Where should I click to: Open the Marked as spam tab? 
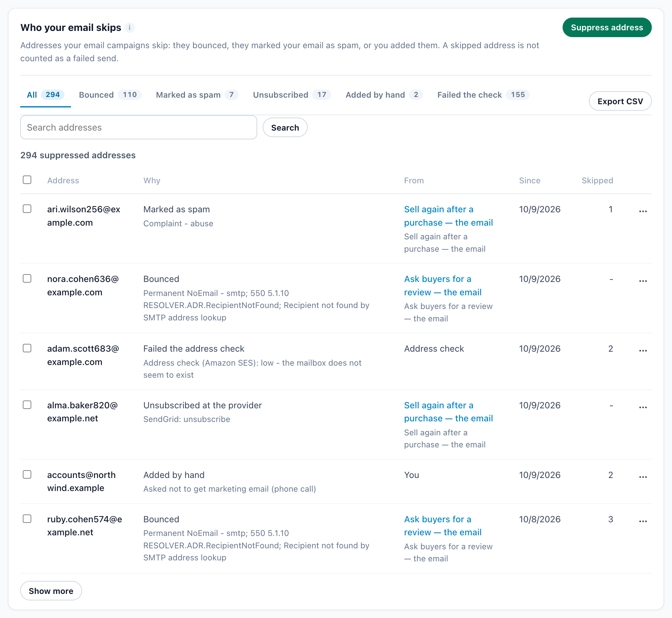[x=197, y=95]
